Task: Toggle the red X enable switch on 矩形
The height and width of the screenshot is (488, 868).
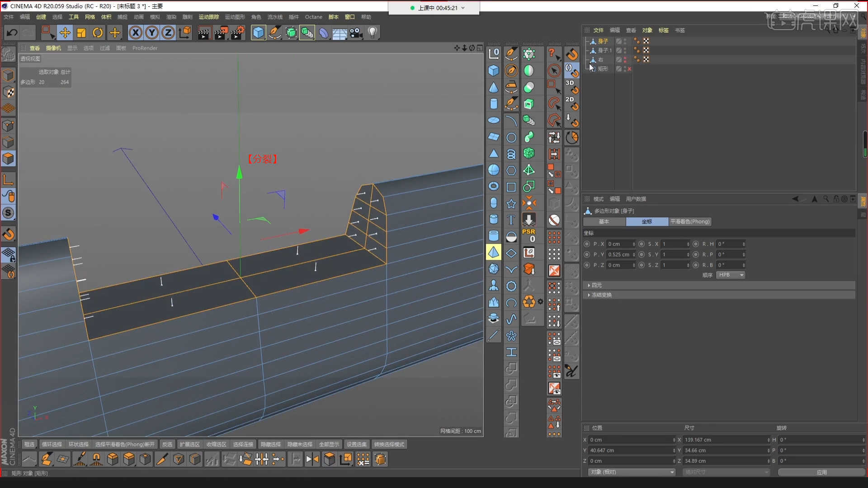Action: [629, 69]
